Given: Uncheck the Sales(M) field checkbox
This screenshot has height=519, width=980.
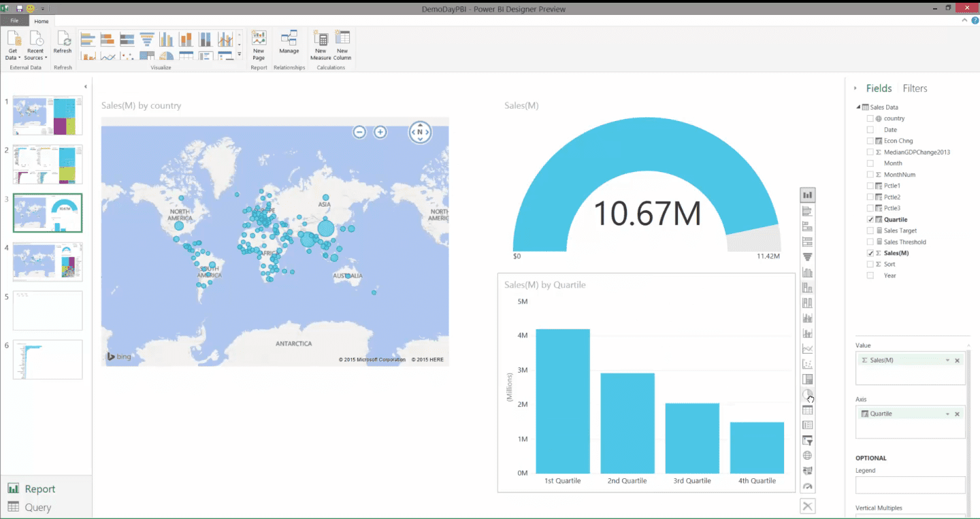Looking at the screenshot, I should 870,253.
